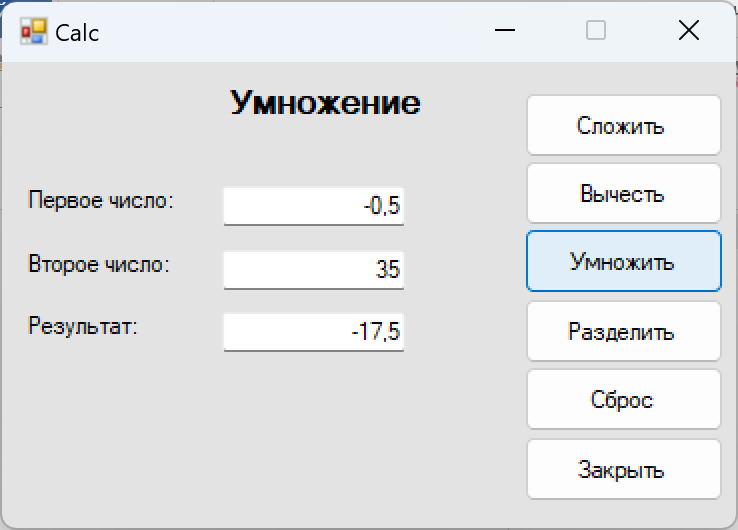Viewport: 738px width, 530px height.
Task: Select the result field showing -17,5
Action: 313,332
